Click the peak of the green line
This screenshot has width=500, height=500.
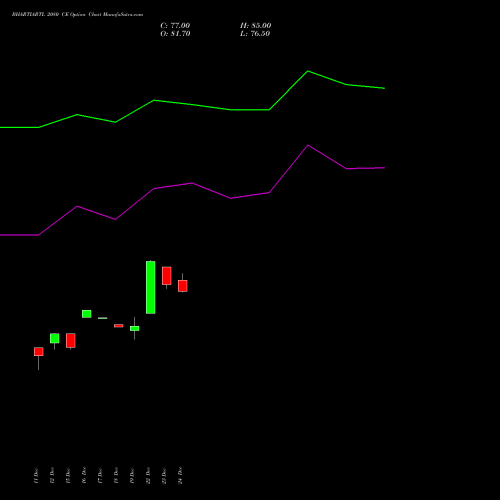click(x=308, y=71)
